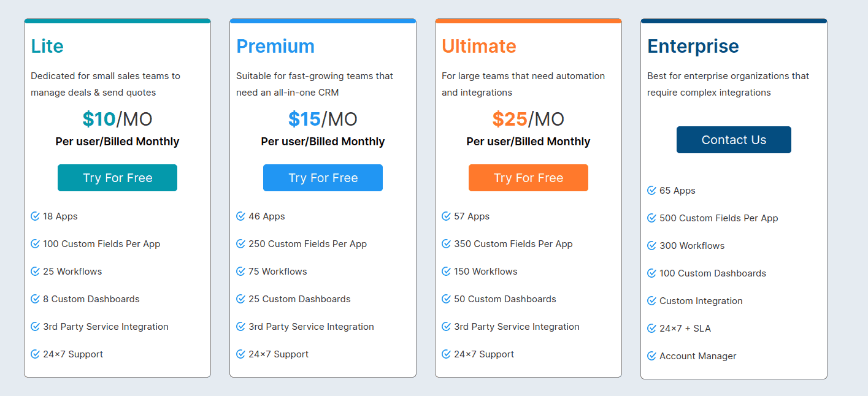This screenshot has height=396, width=868.
Task: Click the checkmark icon beside 57 Apps
Action: coord(447,216)
